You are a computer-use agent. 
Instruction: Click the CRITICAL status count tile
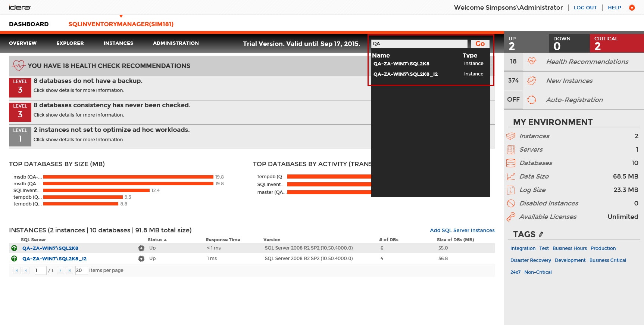pyautogui.click(x=617, y=43)
